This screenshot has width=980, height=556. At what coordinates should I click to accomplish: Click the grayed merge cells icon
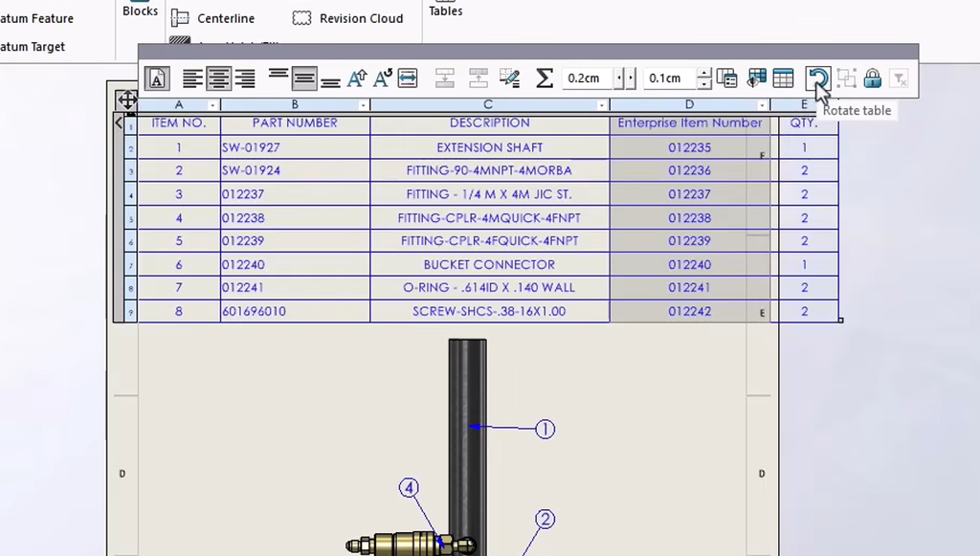846,78
